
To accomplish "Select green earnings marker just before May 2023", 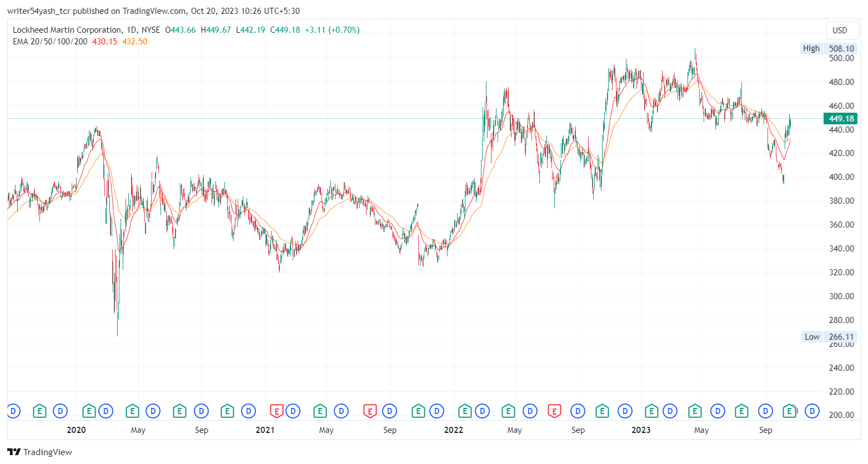I will 694,411.
